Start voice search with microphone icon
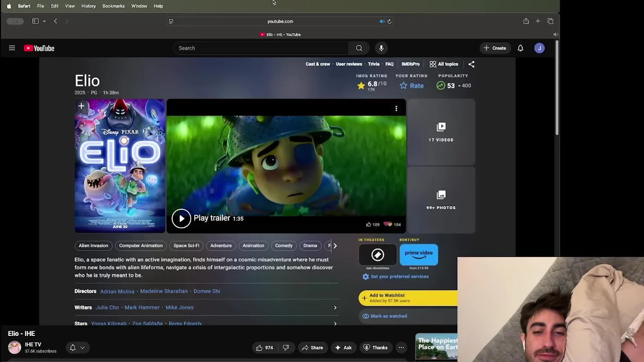The width and height of the screenshot is (644, 362). click(381, 48)
